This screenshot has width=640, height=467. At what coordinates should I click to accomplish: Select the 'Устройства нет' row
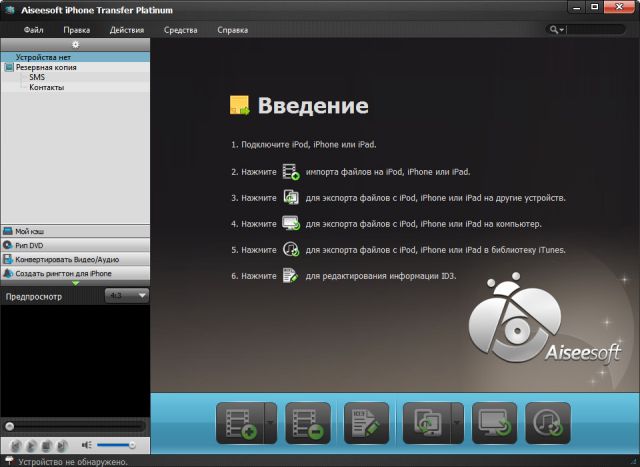pyautogui.click(x=75, y=57)
